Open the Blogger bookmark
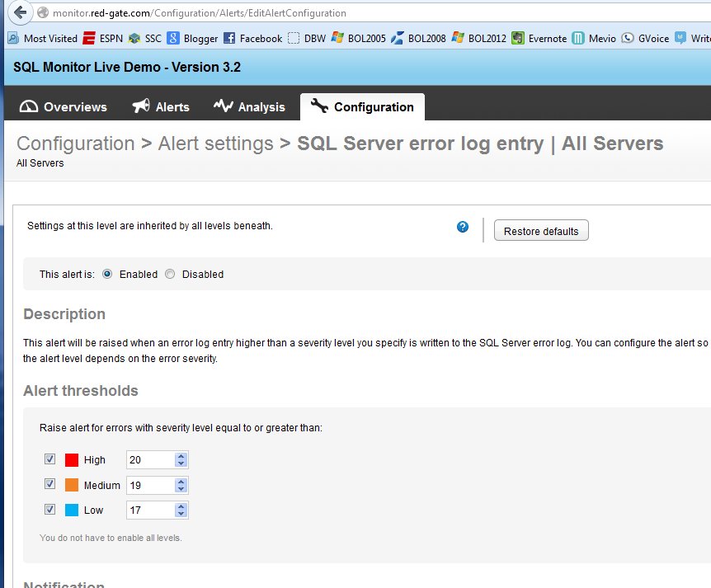 pyautogui.click(x=192, y=39)
